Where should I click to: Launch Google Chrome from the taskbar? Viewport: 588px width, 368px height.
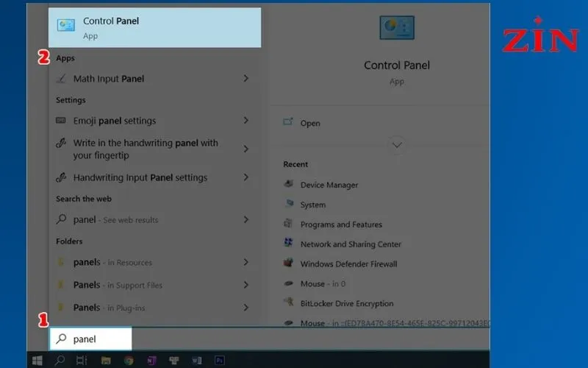pyautogui.click(x=128, y=360)
